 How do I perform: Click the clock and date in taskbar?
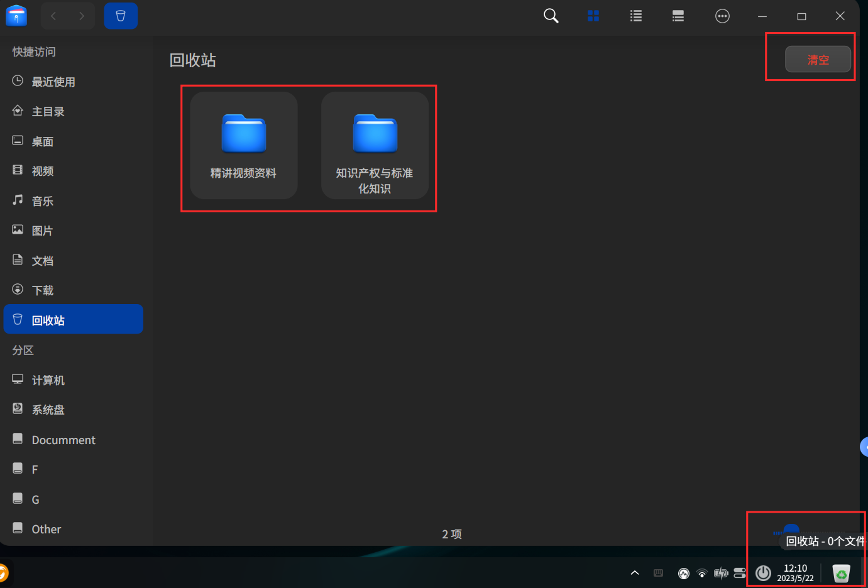pyautogui.click(x=794, y=572)
